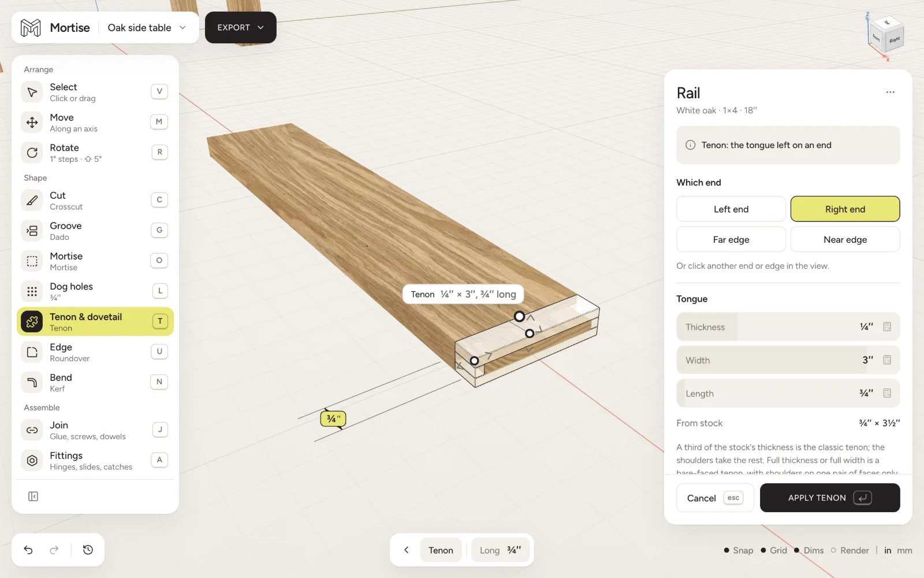
Task: Undo the last action
Action: (28, 550)
